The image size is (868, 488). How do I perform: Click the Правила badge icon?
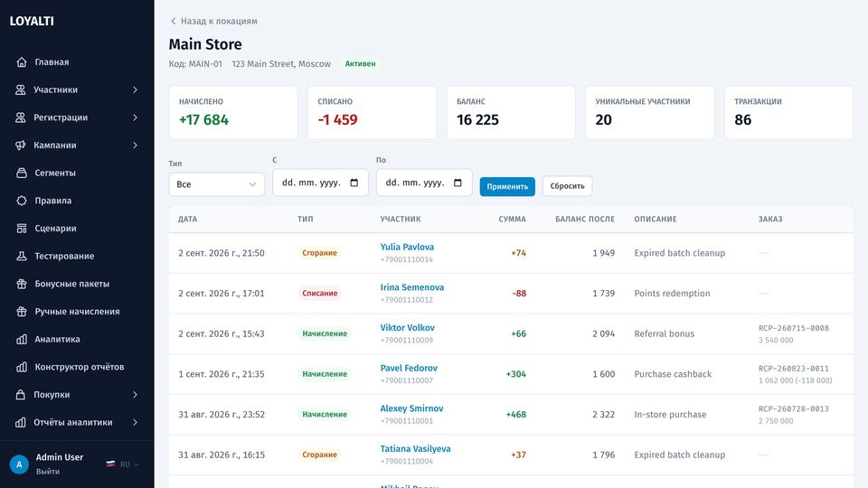point(22,201)
